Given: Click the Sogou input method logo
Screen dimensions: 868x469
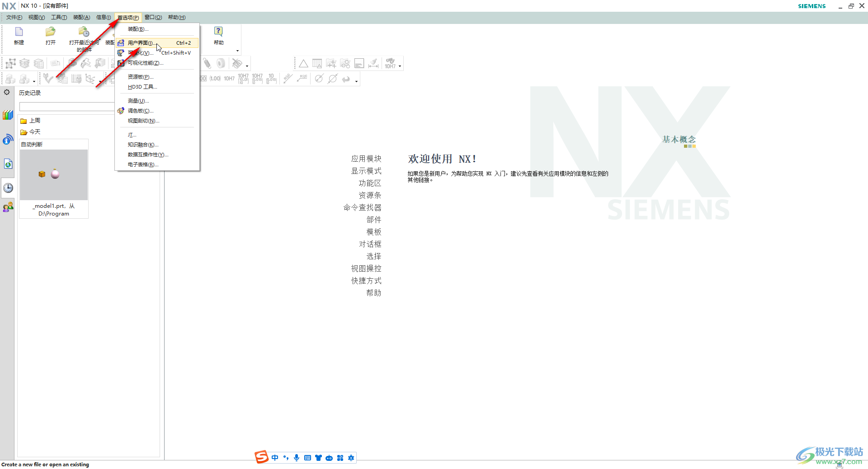Looking at the screenshot, I should (261, 457).
